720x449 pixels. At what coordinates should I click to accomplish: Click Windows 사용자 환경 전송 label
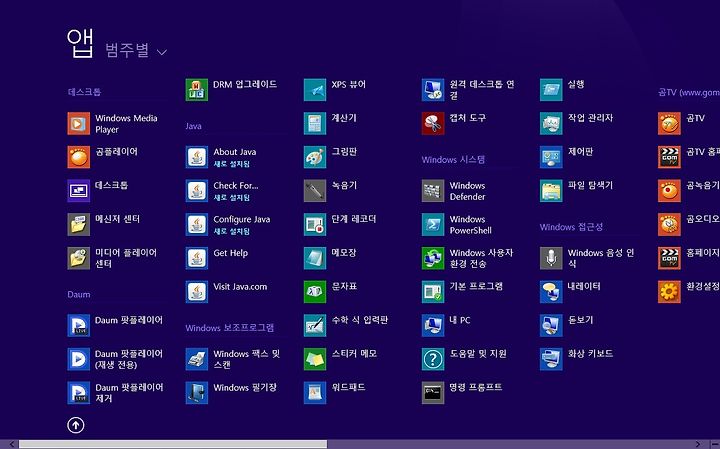481,258
